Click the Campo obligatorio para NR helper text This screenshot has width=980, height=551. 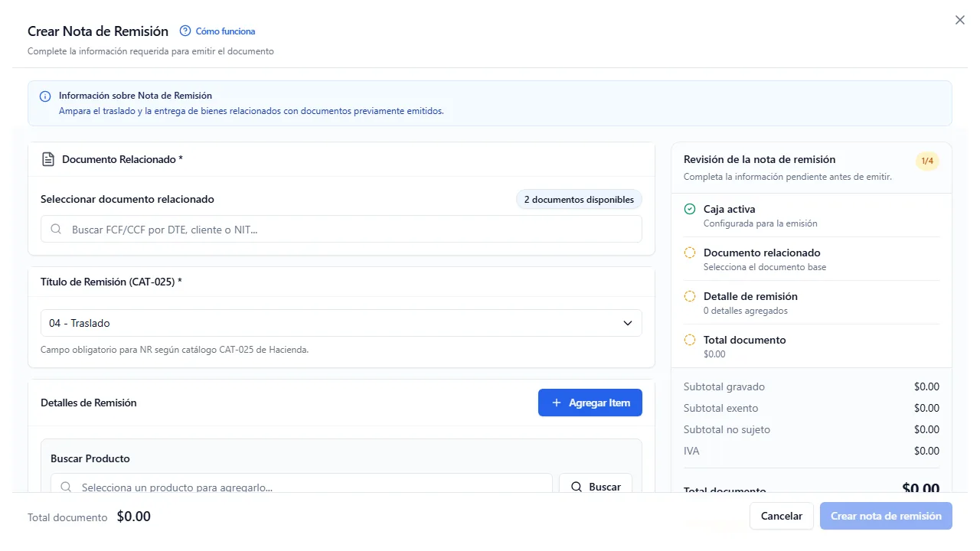click(x=175, y=350)
